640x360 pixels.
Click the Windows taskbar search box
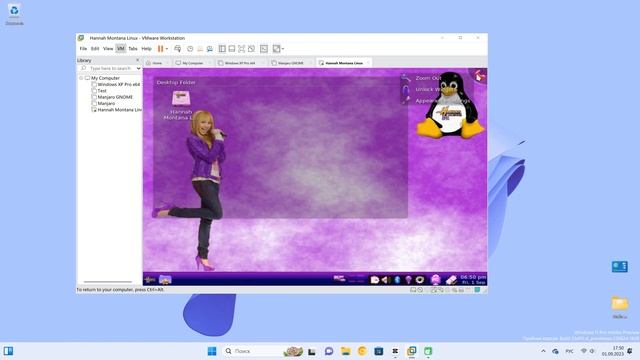[263, 351]
